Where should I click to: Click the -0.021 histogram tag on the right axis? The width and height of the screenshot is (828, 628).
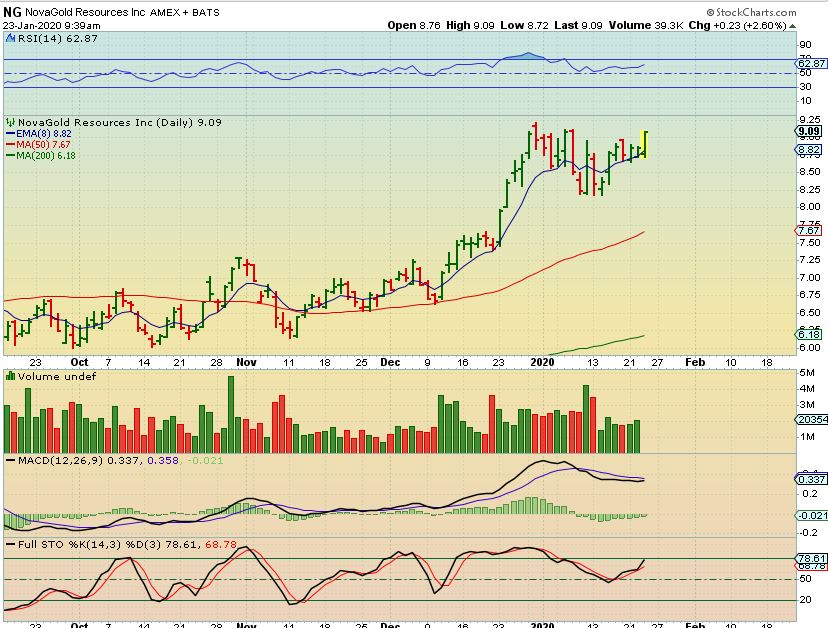811,515
